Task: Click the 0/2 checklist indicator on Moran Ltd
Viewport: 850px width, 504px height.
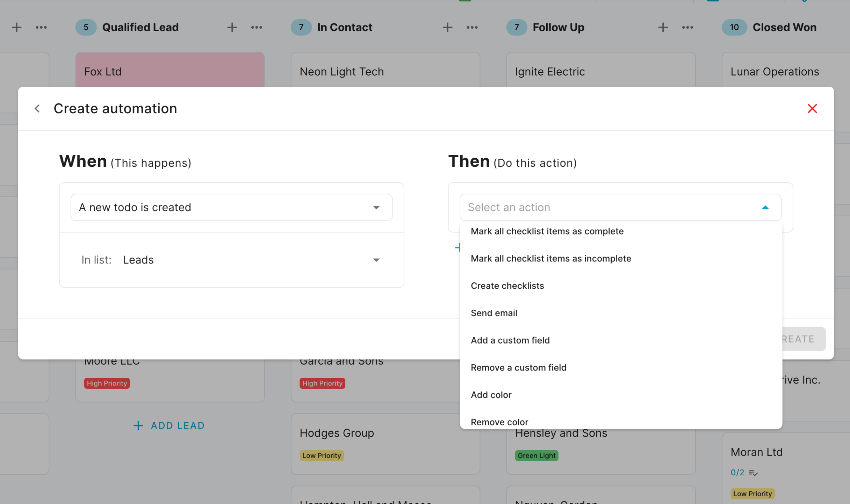Action: 744,473
